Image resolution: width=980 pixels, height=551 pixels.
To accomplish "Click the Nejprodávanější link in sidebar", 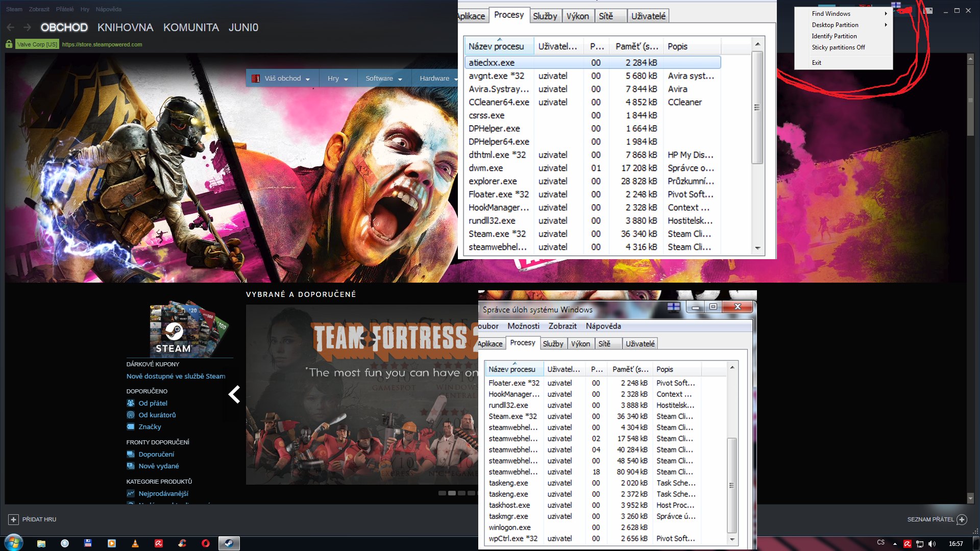I will pyautogui.click(x=163, y=493).
